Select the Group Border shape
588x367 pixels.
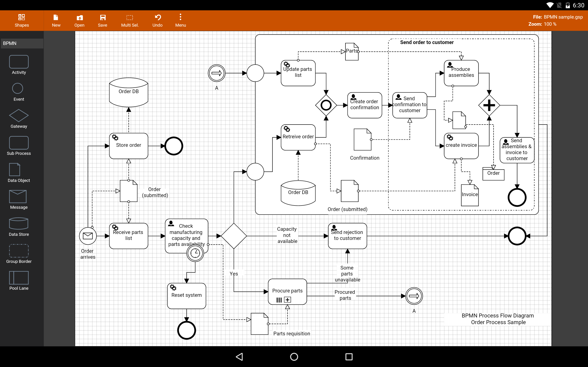[x=19, y=250]
